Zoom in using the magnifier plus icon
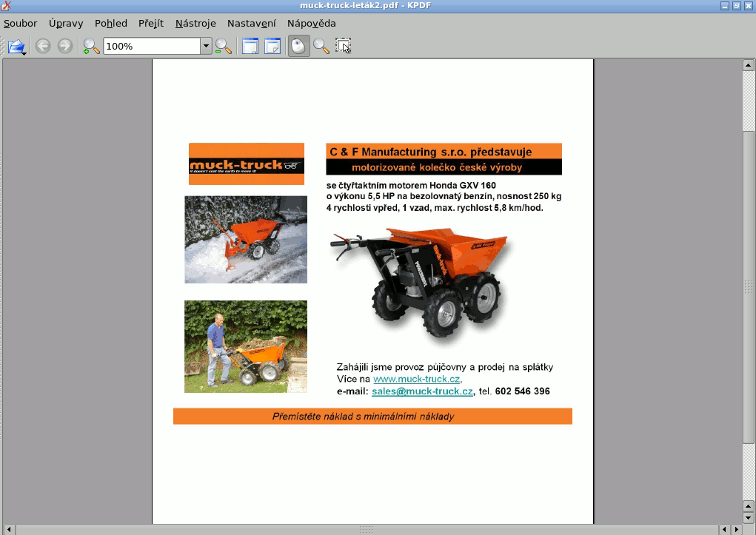756x535 pixels. pyautogui.click(x=91, y=47)
